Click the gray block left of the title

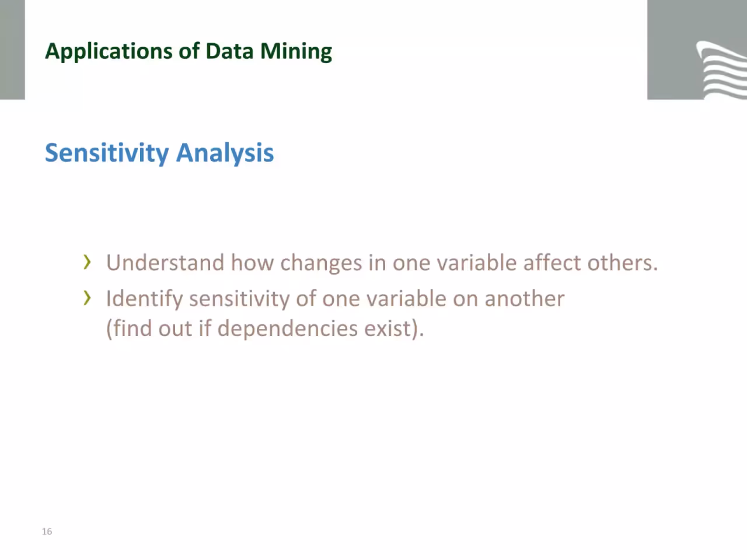(x=12, y=50)
